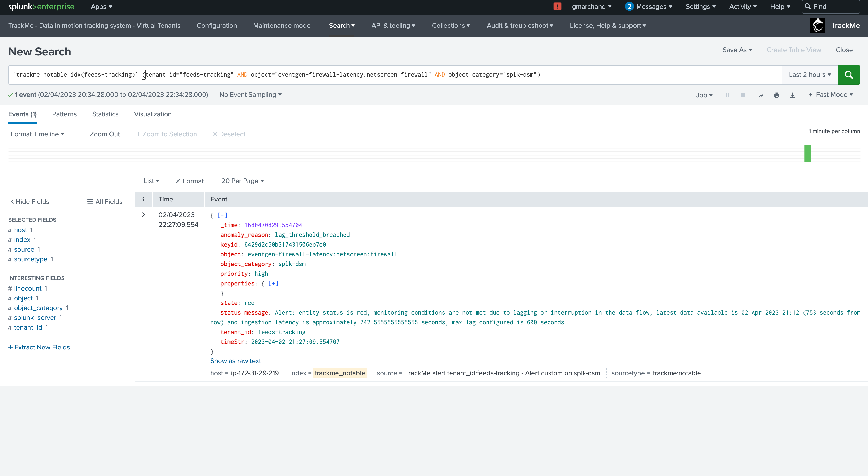This screenshot has width=868, height=476.
Task: Export results with the download icon
Action: (792, 95)
